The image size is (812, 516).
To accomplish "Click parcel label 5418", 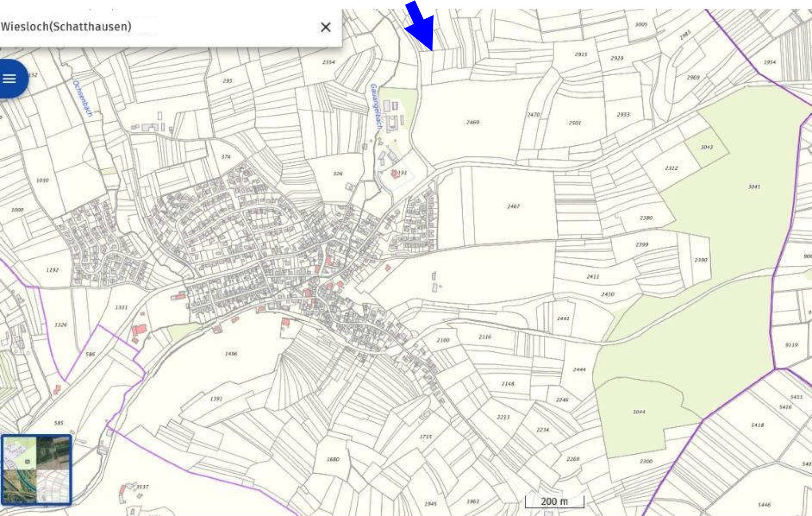I will click(x=757, y=425).
